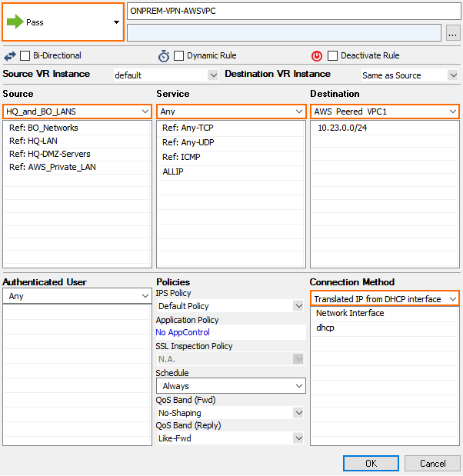The height and width of the screenshot is (476, 463).
Task: Click the rule name field ONPREM-VPN-AWSVPC
Action: click(x=294, y=12)
